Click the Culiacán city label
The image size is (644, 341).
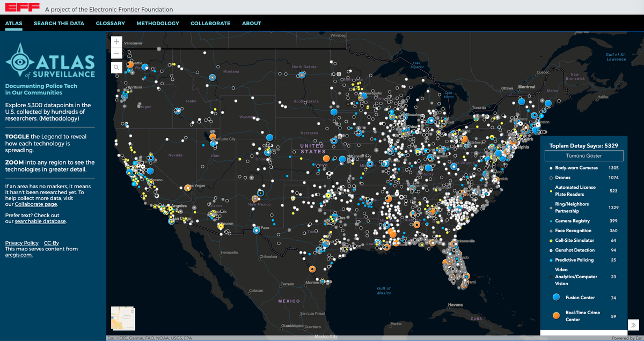coord(257,290)
